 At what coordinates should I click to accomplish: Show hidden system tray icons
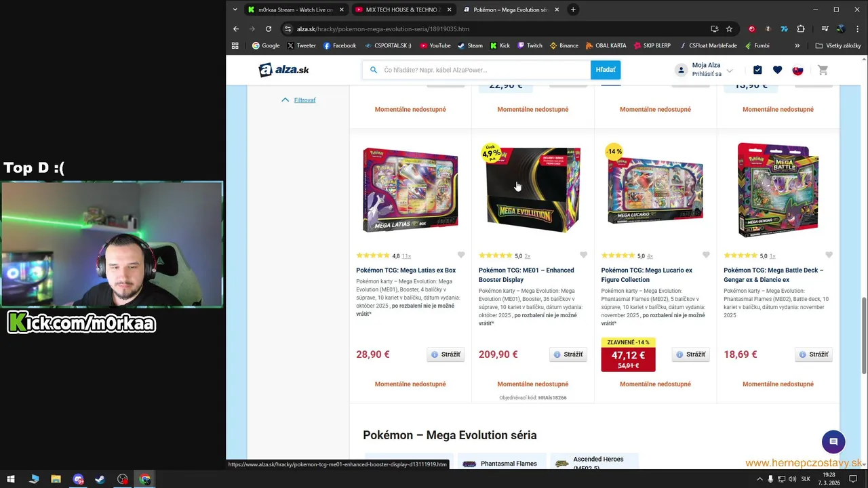coord(759,479)
